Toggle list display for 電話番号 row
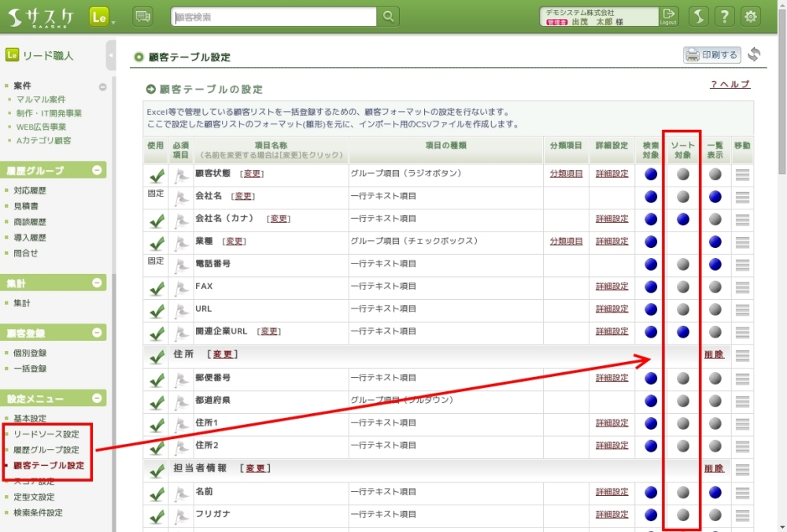This screenshot has width=787, height=532. [x=715, y=264]
